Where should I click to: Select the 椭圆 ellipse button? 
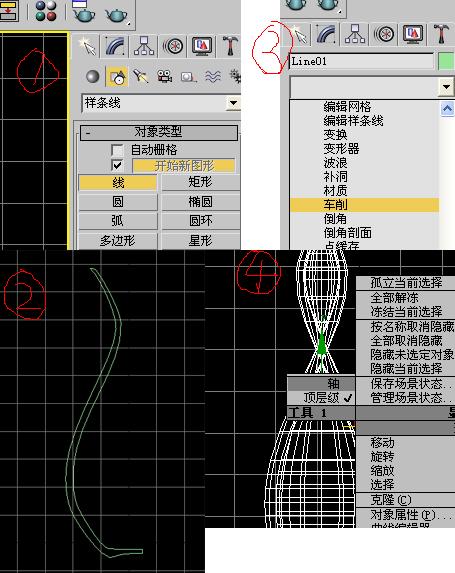200,202
